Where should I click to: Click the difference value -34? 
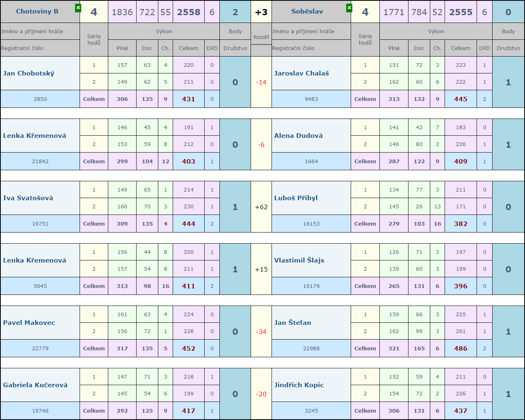point(261,331)
